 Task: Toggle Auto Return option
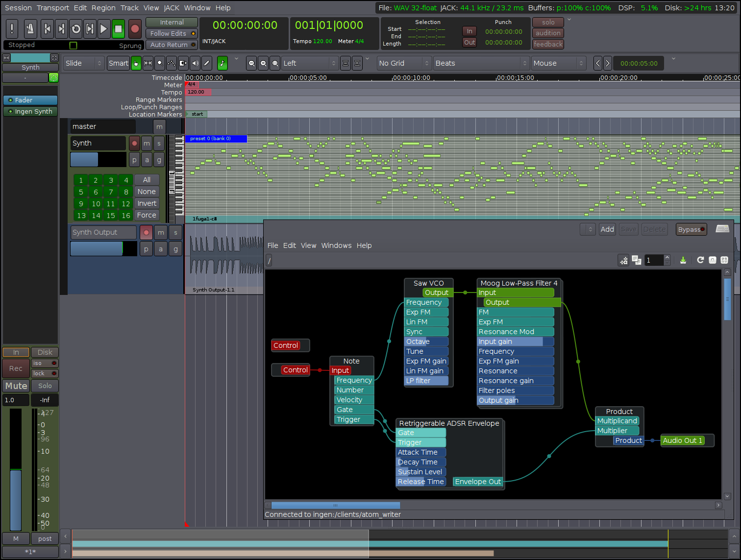(x=172, y=45)
